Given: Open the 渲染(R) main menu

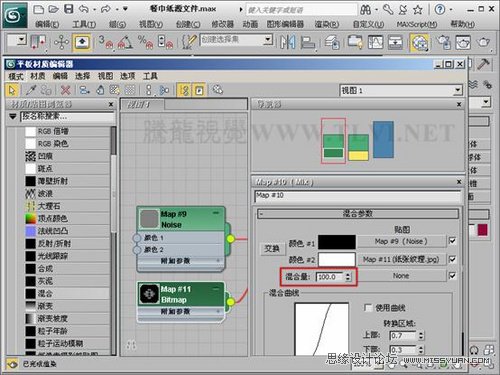Looking at the screenshot, I should coord(327,24).
